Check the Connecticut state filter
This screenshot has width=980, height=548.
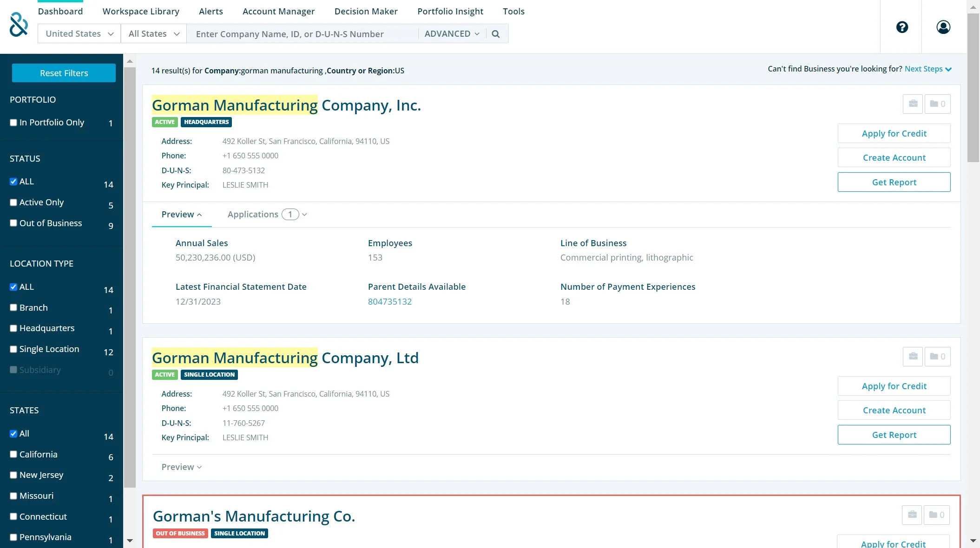coord(13,516)
